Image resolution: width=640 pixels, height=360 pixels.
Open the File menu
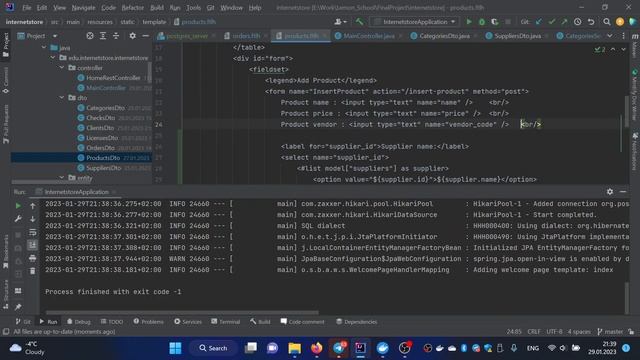coord(27,7)
